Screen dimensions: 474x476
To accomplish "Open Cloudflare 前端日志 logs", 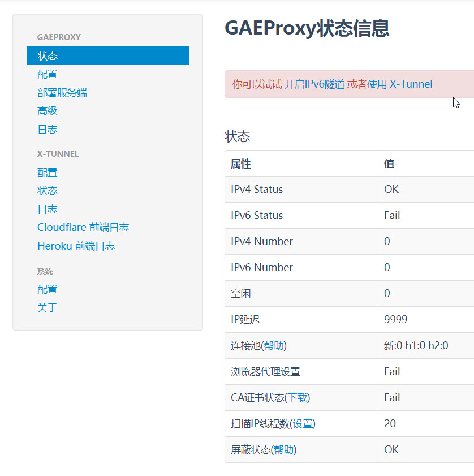I will click(83, 227).
